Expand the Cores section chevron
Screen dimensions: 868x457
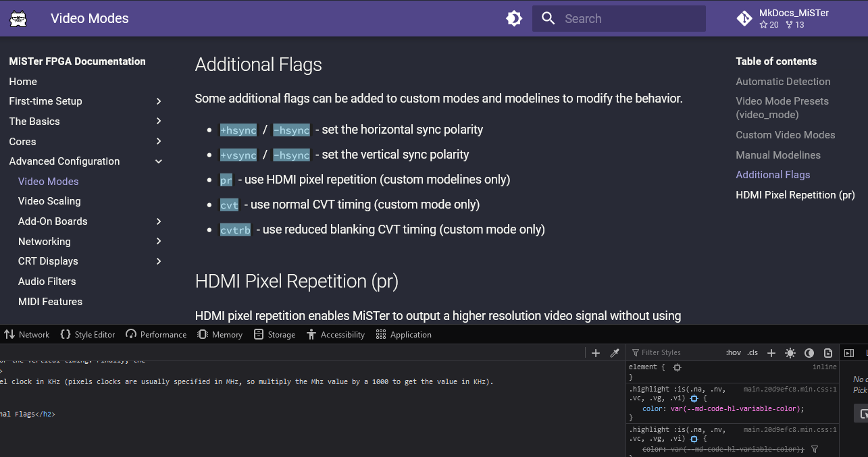tap(159, 142)
